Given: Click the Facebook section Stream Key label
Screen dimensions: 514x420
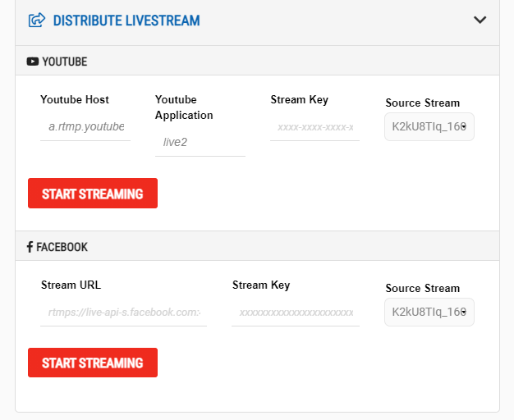Looking at the screenshot, I should [x=261, y=285].
